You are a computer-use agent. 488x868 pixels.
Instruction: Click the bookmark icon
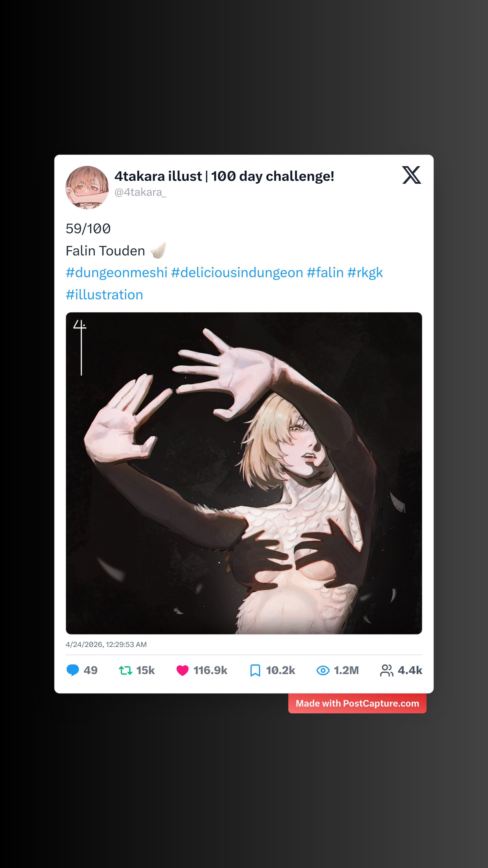coord(255,670)
